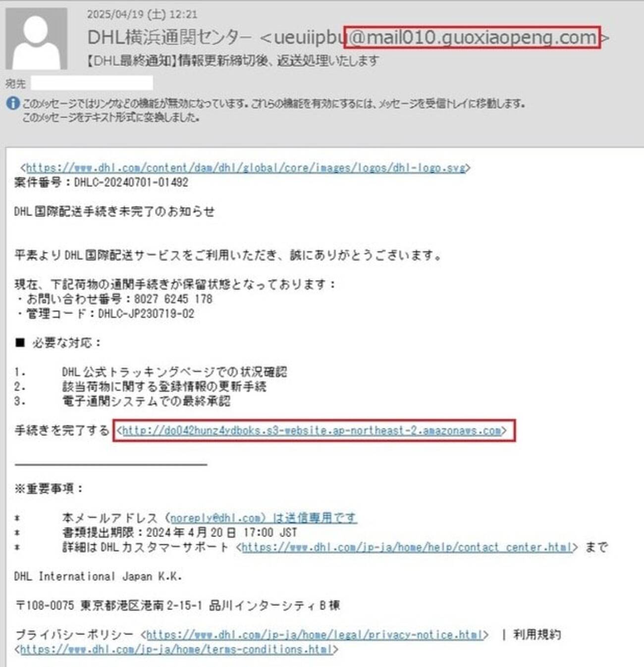Click the management code DHLC-JP230719-02

pyautogui.click(x=146, y=314)
